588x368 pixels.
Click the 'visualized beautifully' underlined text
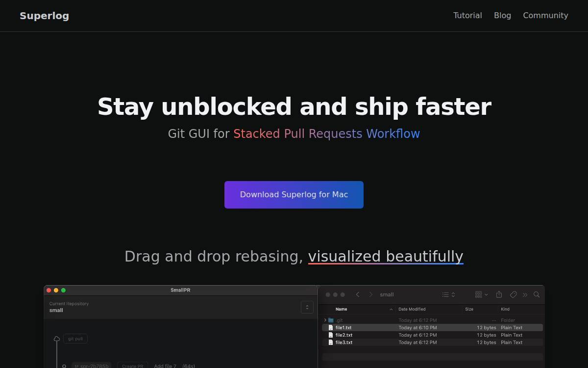[386, 257]
